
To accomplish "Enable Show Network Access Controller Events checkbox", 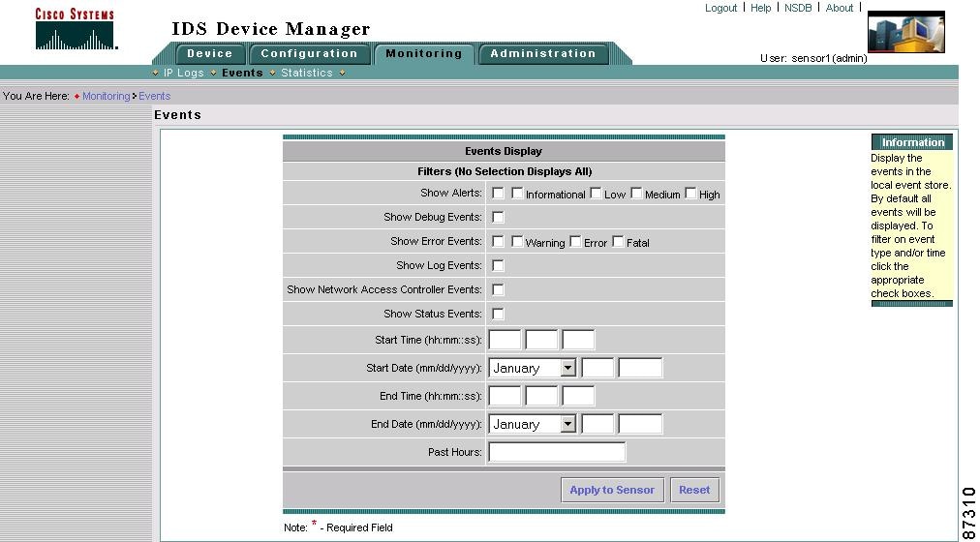I will tap(498, 289).
